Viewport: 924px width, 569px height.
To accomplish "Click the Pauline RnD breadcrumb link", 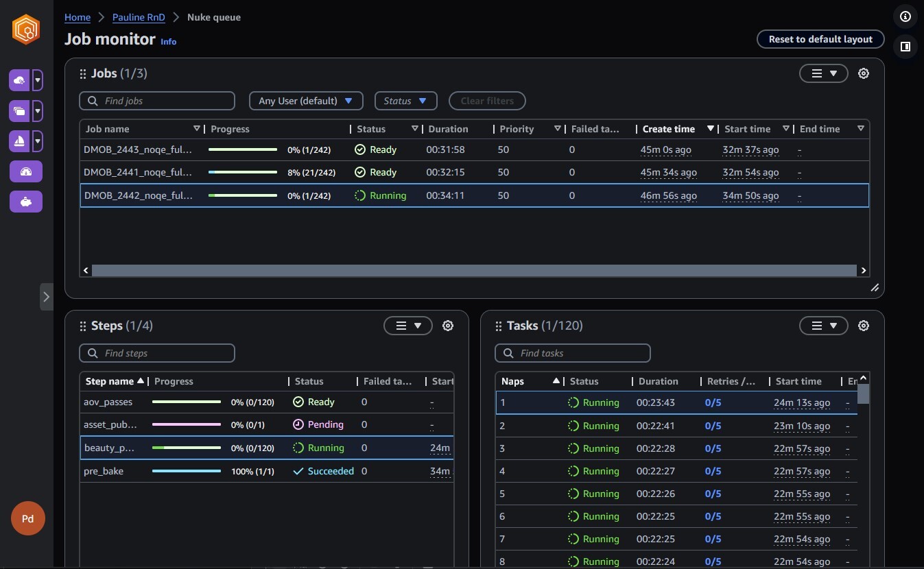I will [139, 17].
